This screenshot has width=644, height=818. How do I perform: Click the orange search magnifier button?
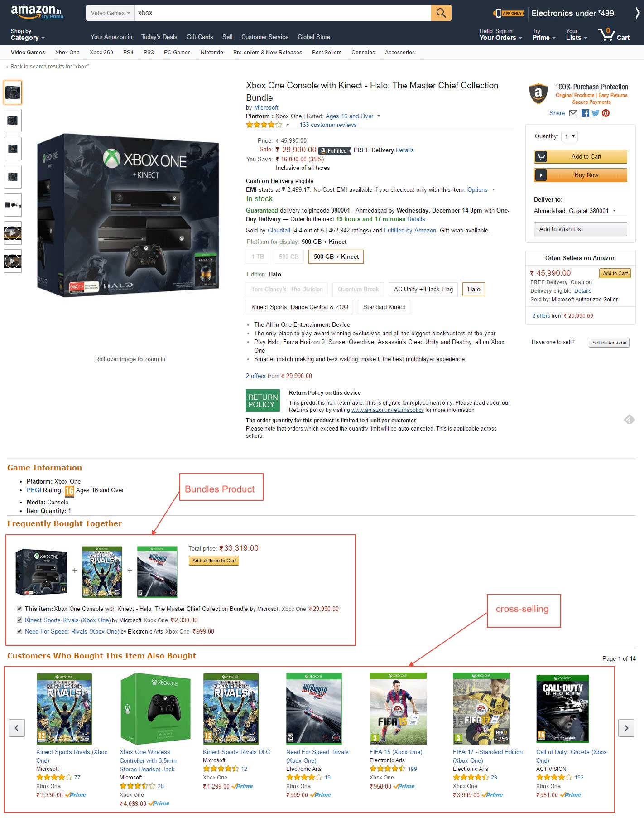(441, 13)
